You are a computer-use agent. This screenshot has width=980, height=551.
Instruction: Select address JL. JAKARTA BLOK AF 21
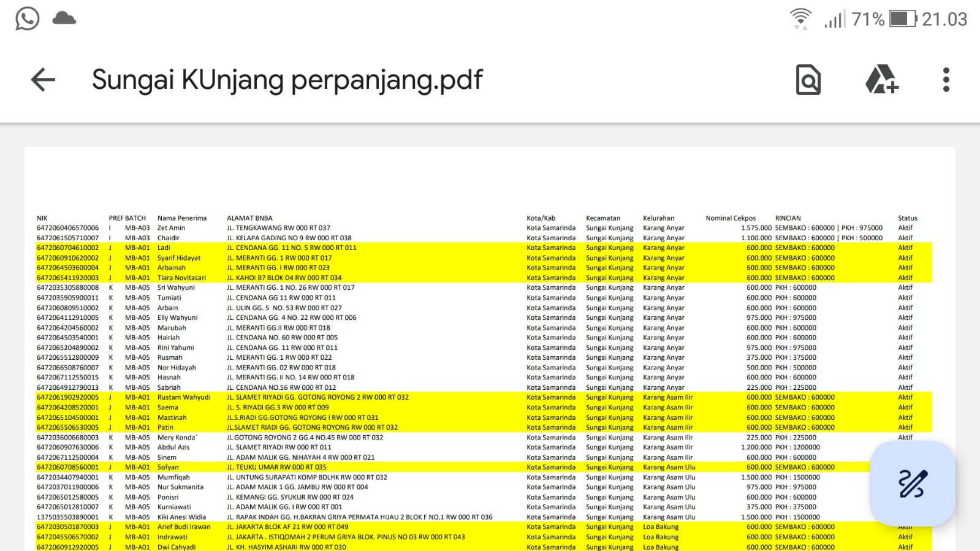pos(264,527)
